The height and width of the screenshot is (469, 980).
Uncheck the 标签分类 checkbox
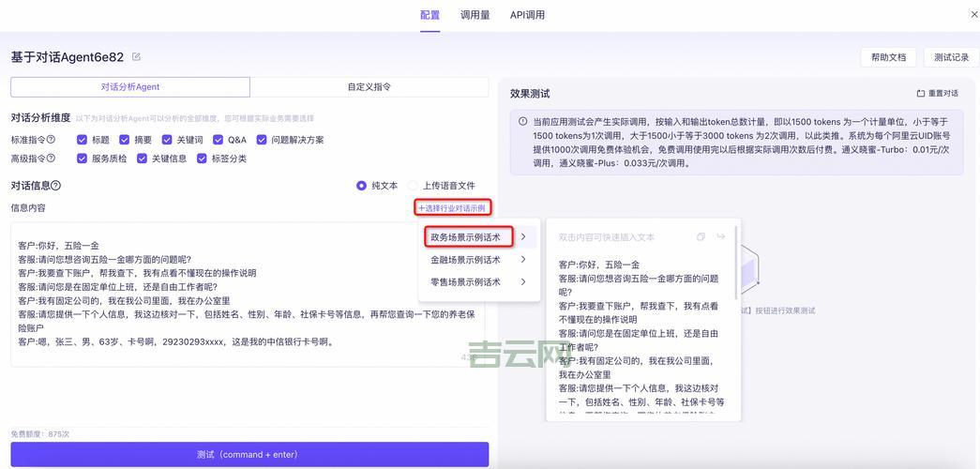[202, 159]
